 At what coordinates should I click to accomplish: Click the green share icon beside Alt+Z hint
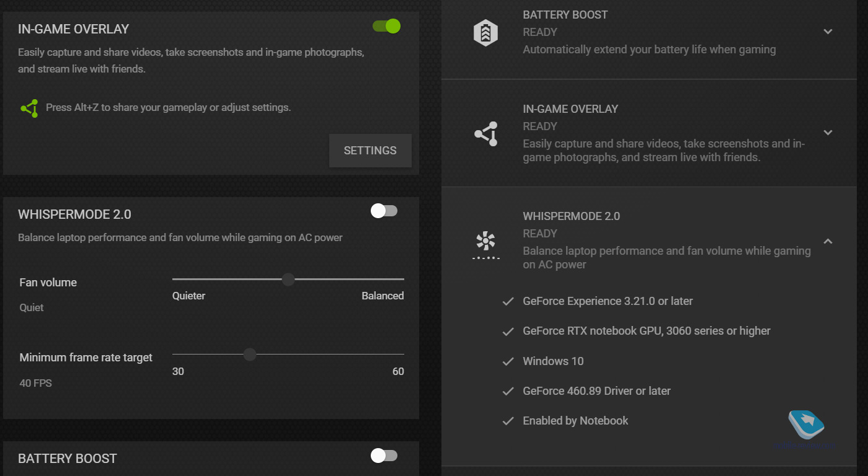point(29,108)
